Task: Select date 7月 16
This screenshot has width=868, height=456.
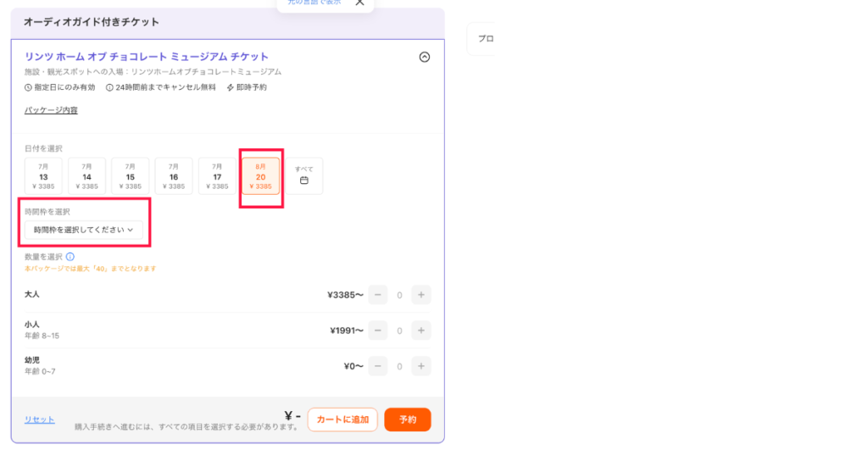Action: point(174,176)
